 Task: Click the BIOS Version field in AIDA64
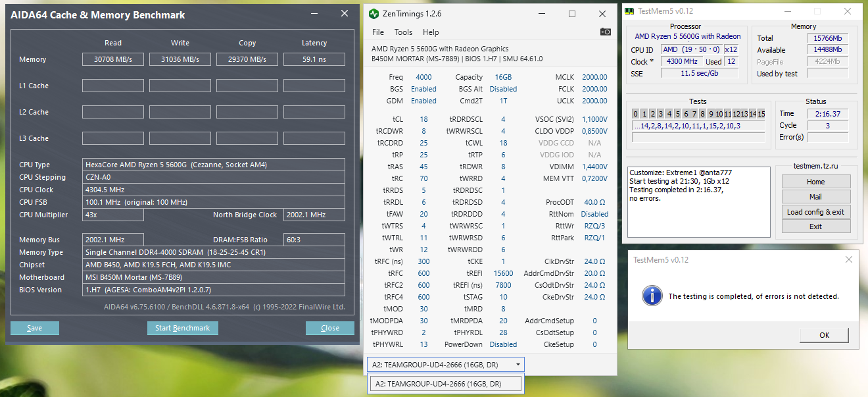[x=213, y=290]
